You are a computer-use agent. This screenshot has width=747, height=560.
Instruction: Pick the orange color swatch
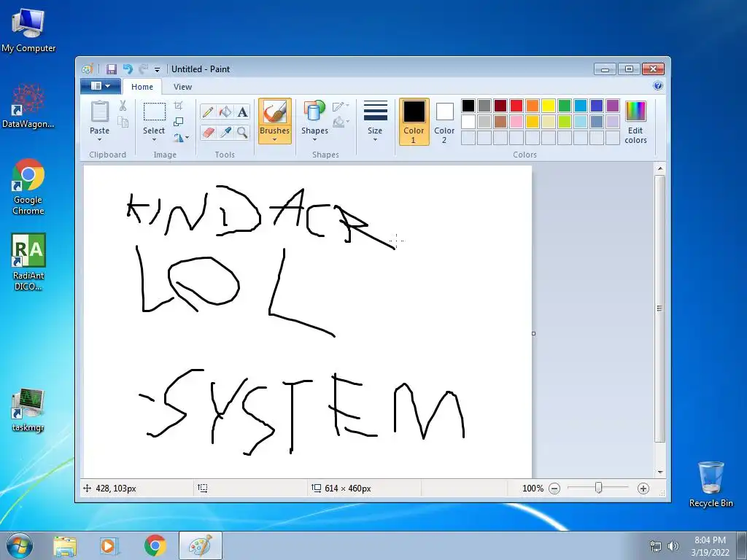[533, 106]
